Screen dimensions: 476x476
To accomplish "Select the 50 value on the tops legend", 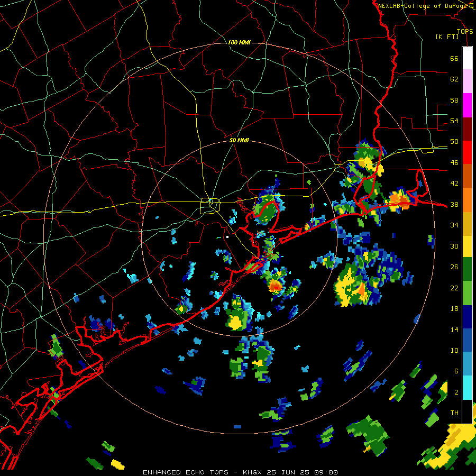I will [454, 142].
